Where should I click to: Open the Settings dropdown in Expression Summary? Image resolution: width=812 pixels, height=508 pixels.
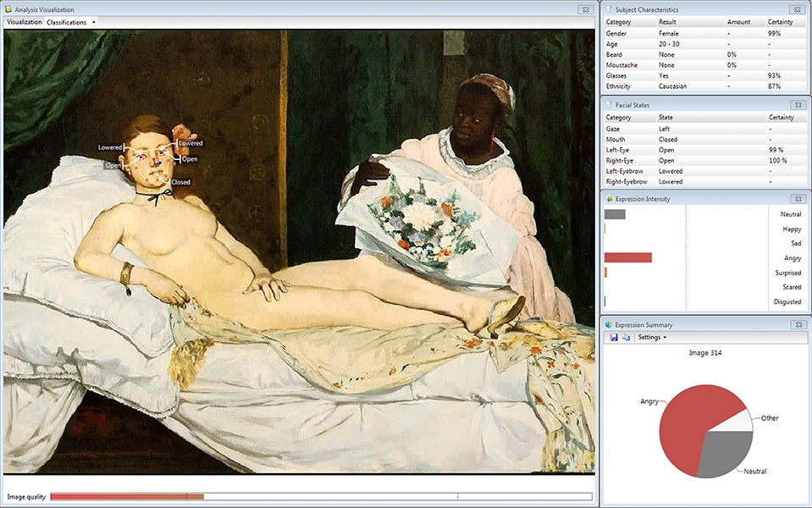[x=652, y=337]
